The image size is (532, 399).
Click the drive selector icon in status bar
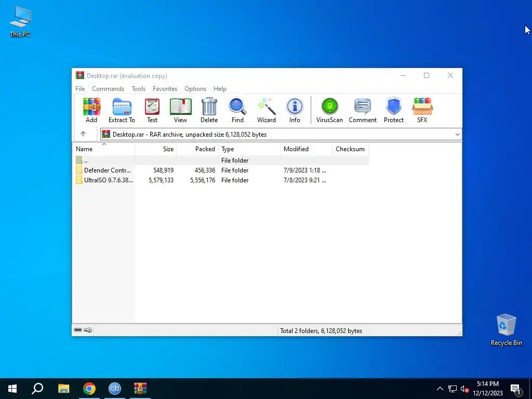click(x=78, y=330)
